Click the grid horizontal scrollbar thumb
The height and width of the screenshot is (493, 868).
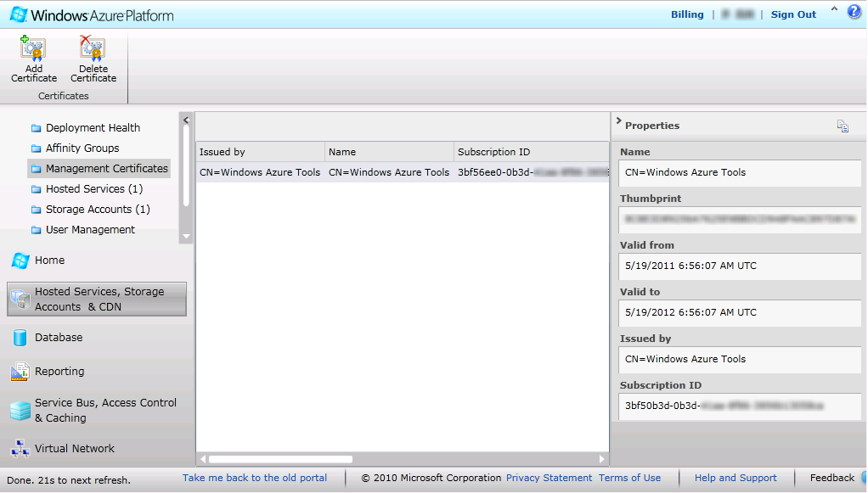click(x=280, y=459)
